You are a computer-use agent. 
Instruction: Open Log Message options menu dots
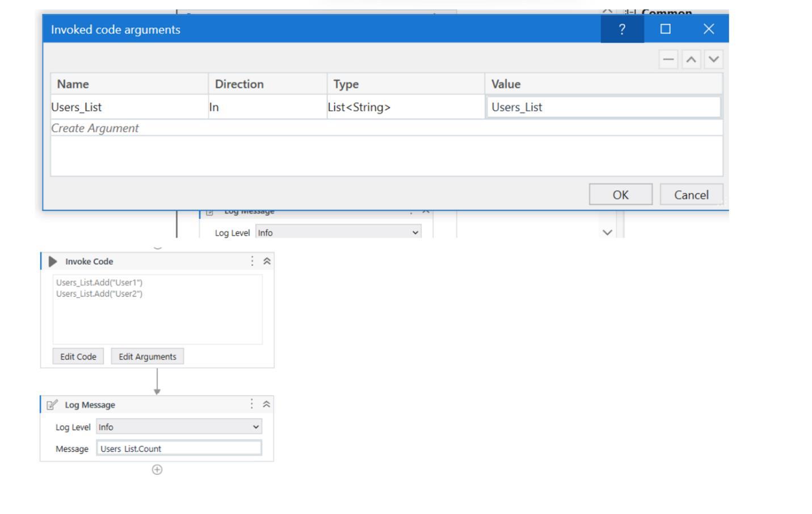tap(252, 404)
